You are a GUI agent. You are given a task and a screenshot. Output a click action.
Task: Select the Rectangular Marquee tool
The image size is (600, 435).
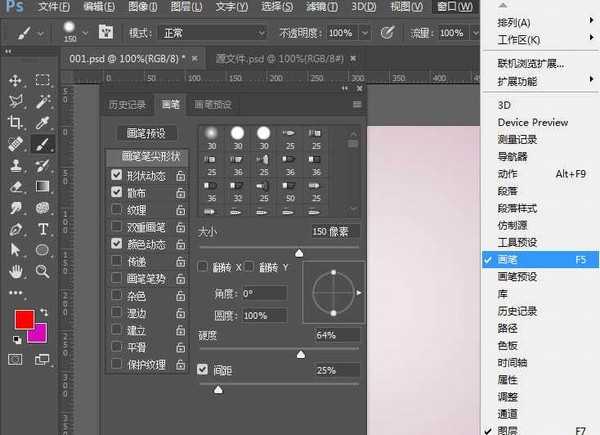pos(42,80)
